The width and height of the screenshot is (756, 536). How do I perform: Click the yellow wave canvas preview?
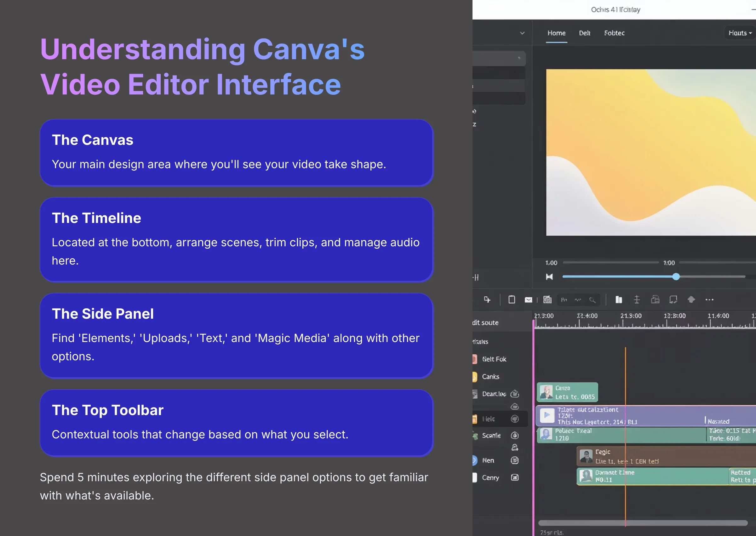tap(651, 152)
